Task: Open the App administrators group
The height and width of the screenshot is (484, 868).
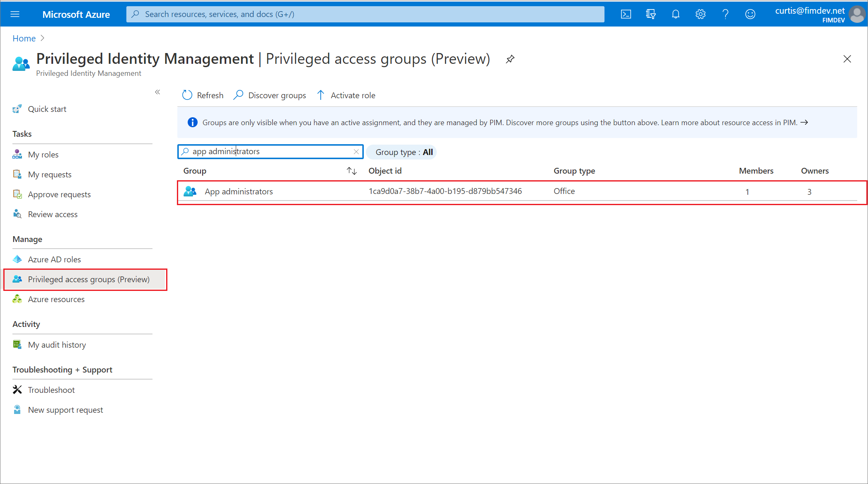Action: click(x=239, y=191)
